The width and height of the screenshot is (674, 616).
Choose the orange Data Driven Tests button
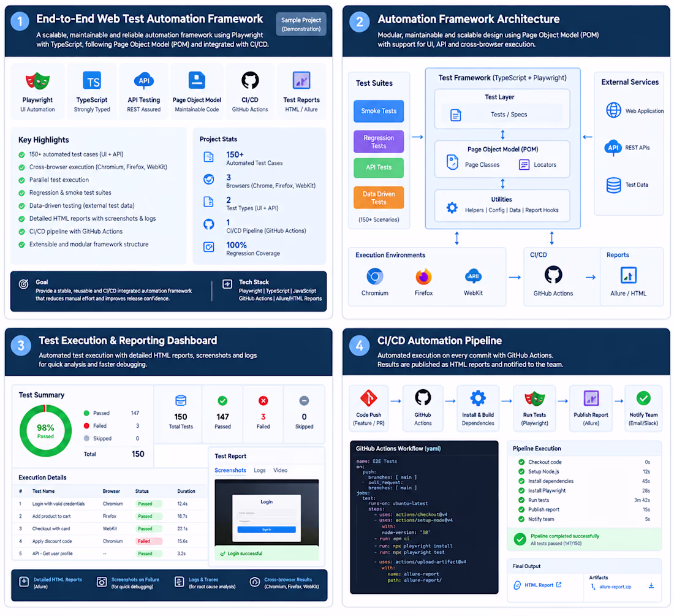pyautogui.click(x=379, y=198)
